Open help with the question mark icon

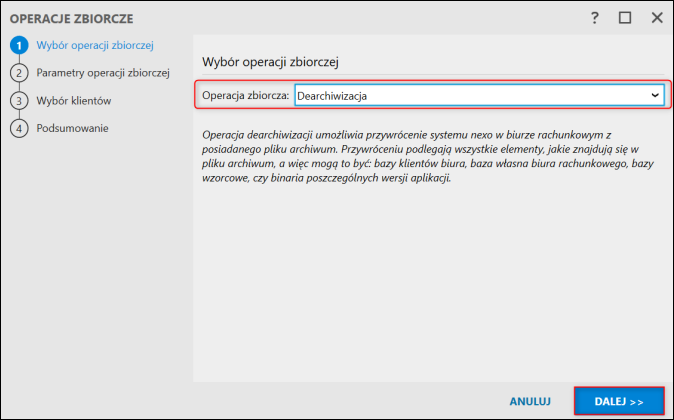(x=594, y=18)
